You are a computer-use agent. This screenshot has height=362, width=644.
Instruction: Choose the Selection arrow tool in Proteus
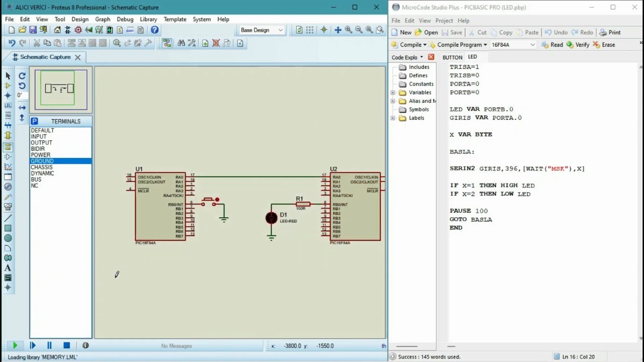[8, 75]
